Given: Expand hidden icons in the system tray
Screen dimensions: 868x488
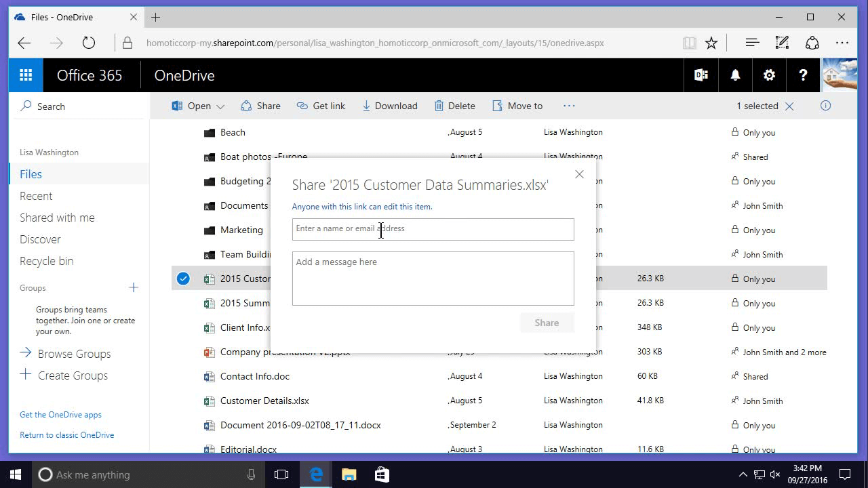Looking at the screenshot, I should tap(744, 474).
